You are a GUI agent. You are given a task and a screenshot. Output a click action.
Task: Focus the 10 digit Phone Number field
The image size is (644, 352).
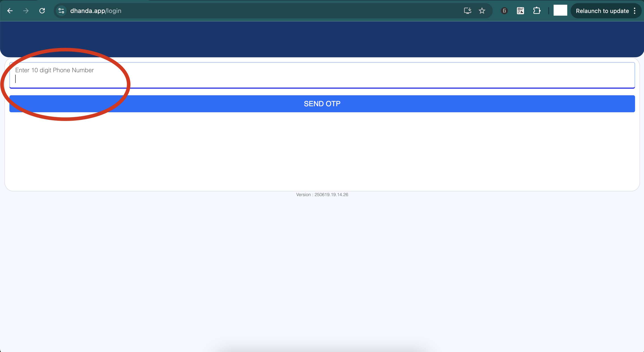pyautogui.click(x=322, y=75)
